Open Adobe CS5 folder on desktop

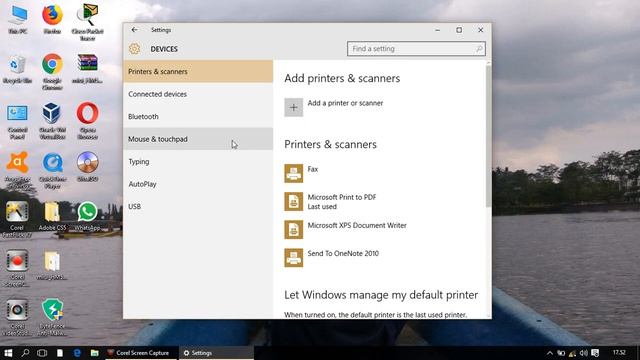52,216
